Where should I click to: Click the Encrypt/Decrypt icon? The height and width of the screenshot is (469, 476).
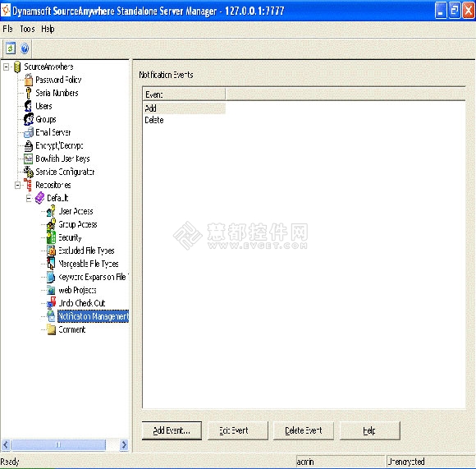(x=29, y=146)
